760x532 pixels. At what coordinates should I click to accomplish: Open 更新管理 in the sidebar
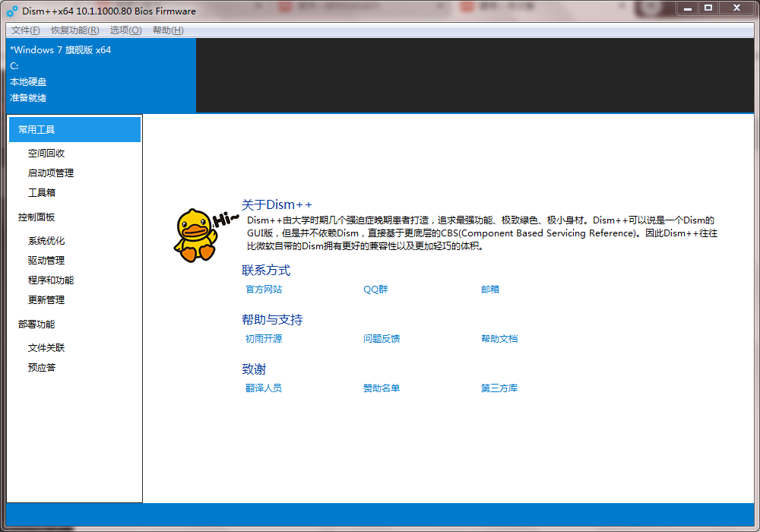(46, 300)
